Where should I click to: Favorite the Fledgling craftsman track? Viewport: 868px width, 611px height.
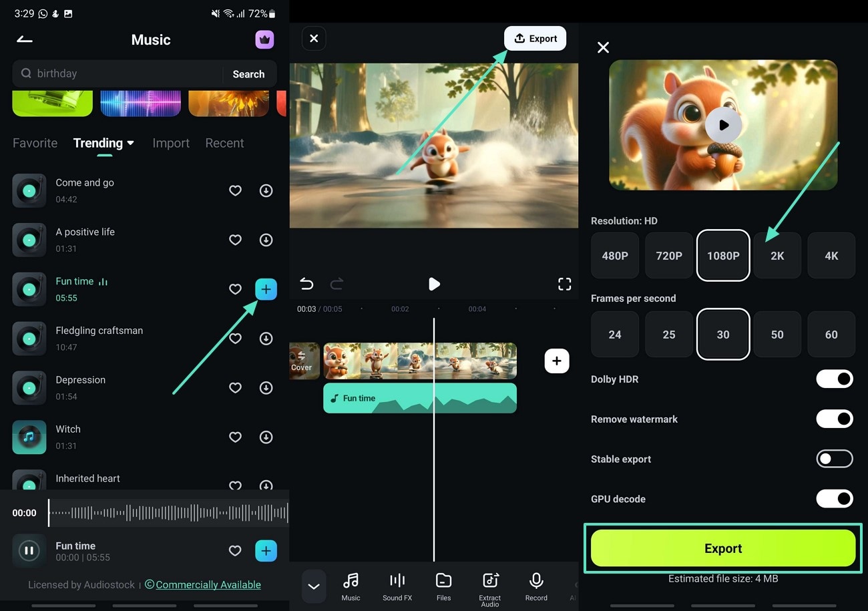pyautogui.click(x=235, y=339)
